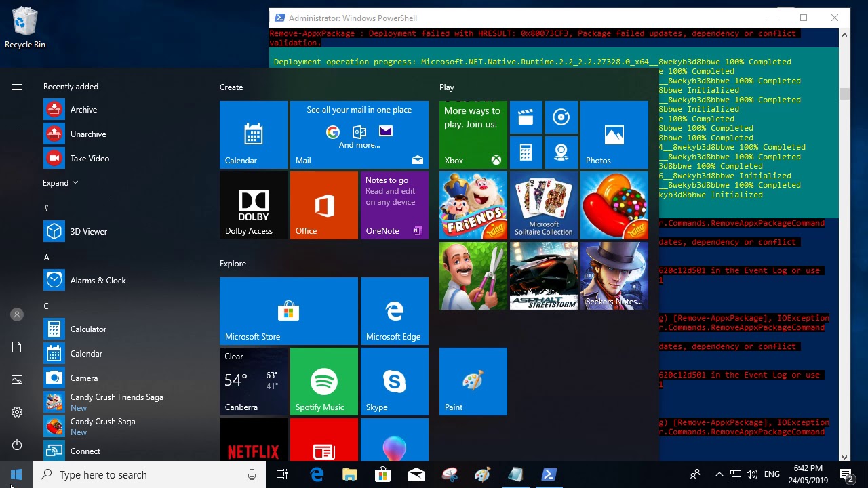Image resolution: width=868 pixels, height=488 pixels.
Task: Show hidden system tray icons
Action: 719,474
